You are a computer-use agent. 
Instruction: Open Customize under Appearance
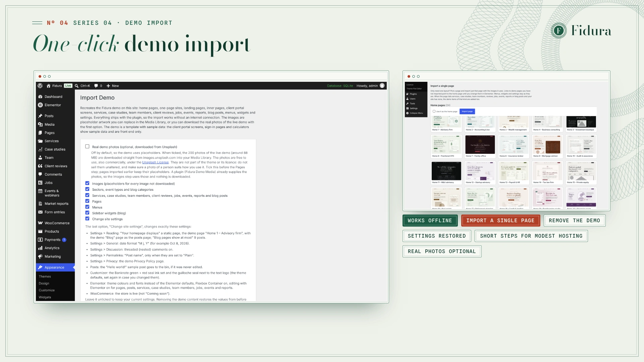click(x=47, y=290)
